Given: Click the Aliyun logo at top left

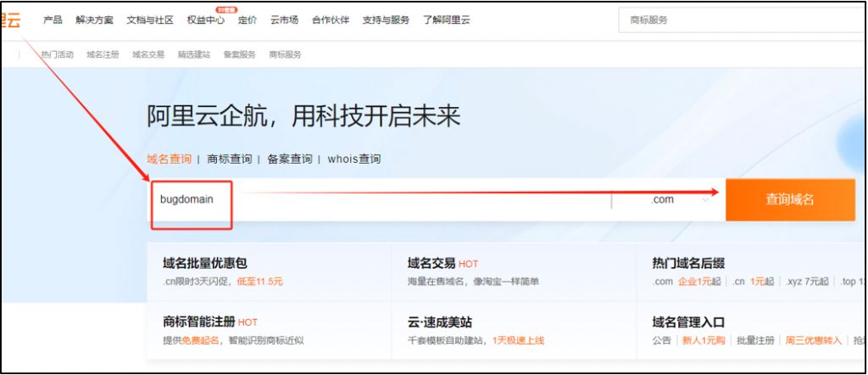Looking at the screenshot, I should [10, 20].
